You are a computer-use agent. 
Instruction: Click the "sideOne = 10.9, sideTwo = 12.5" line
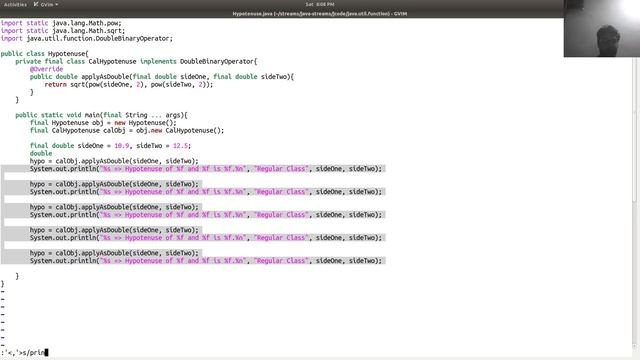tap(110, 146)
